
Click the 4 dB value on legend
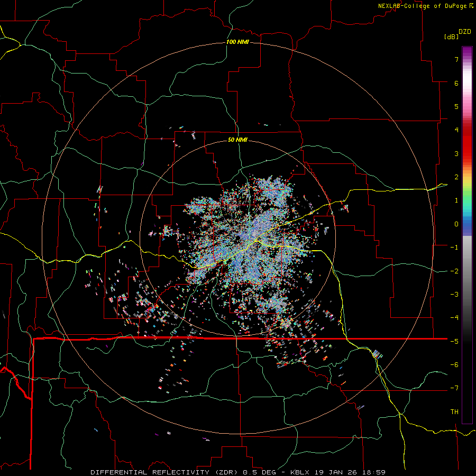pyautogui.click(x=456, y=130)
